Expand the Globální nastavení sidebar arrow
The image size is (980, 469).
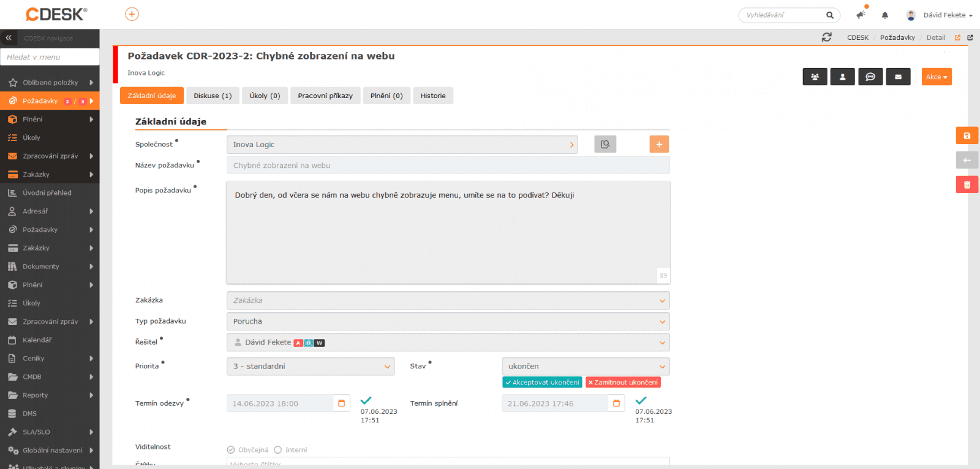pyautogui.click(x=91, y=450)
